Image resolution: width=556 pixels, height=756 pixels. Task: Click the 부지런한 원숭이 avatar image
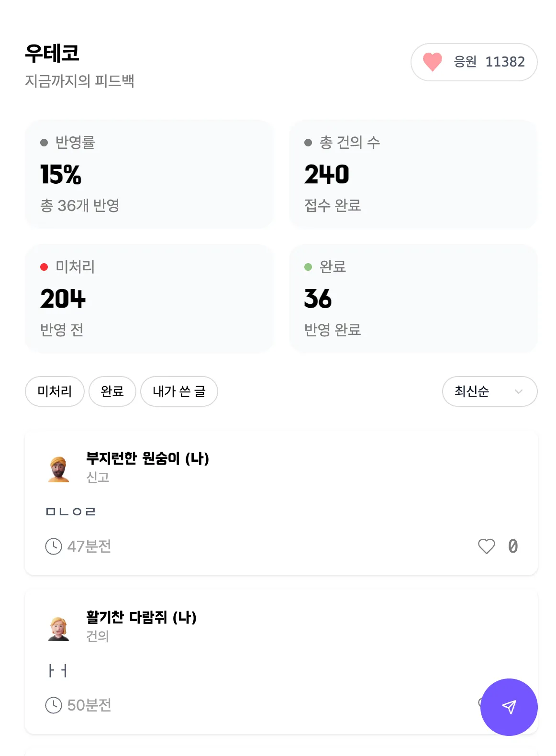coord(59,469)
